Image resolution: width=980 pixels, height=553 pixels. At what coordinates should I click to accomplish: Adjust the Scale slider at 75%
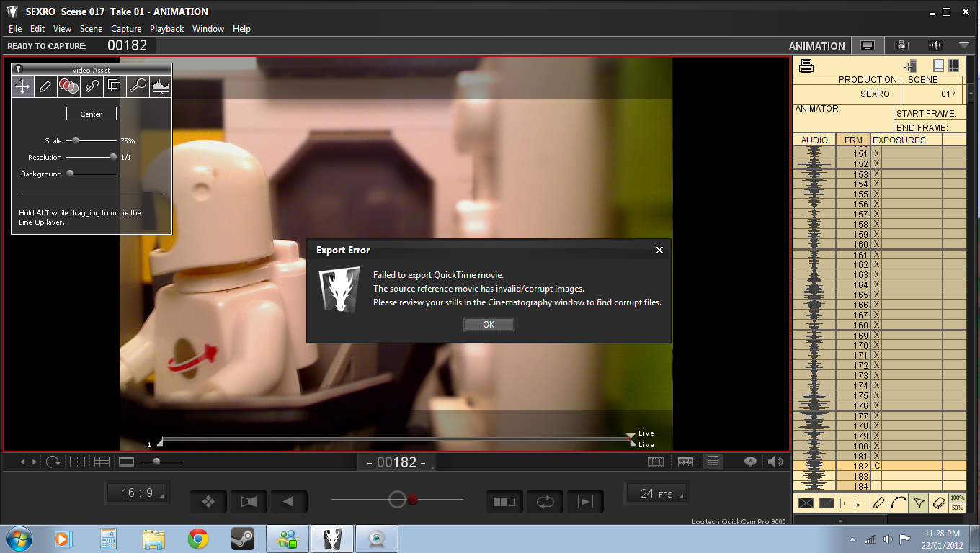[76, 141]
